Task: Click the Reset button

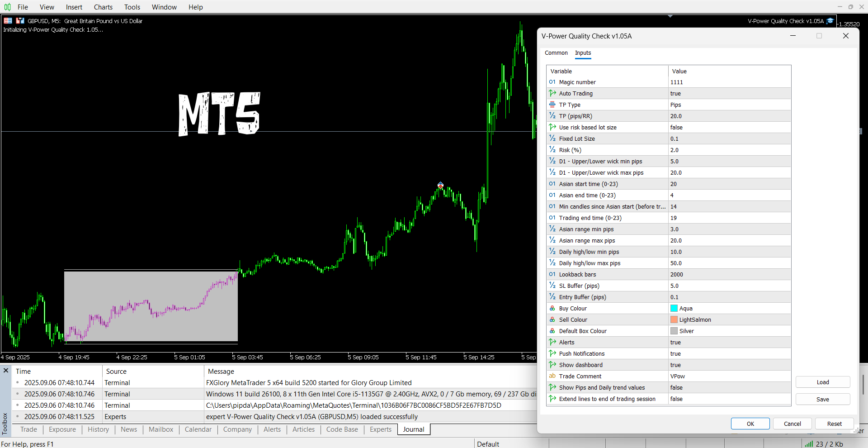Action: (x=835, y=424)
